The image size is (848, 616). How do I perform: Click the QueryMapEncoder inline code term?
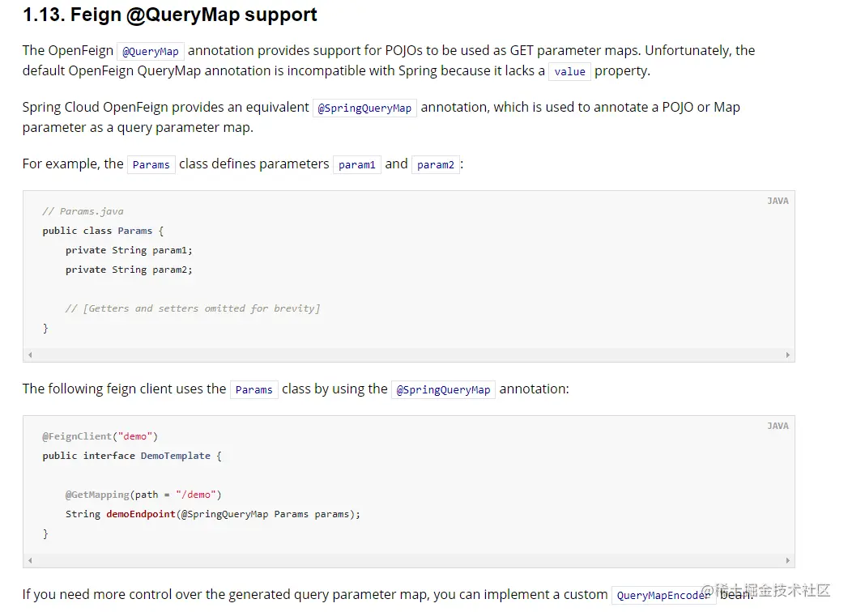663,596
